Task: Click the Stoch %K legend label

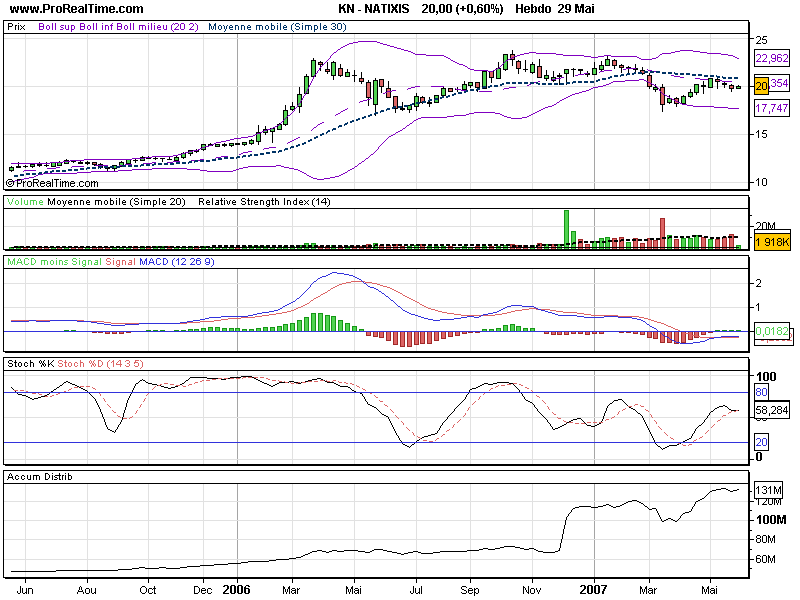Action: point(31,364)
